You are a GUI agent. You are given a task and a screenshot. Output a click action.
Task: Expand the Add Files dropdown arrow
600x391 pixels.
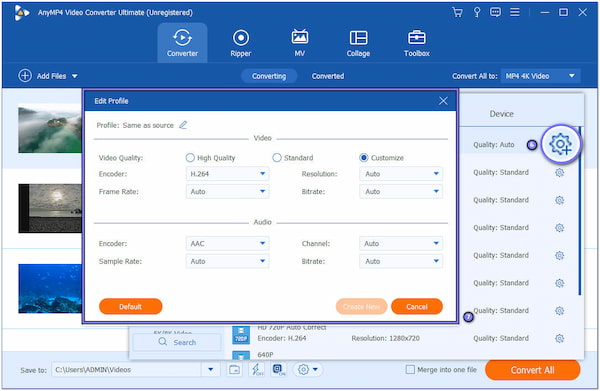click(75, 76)
